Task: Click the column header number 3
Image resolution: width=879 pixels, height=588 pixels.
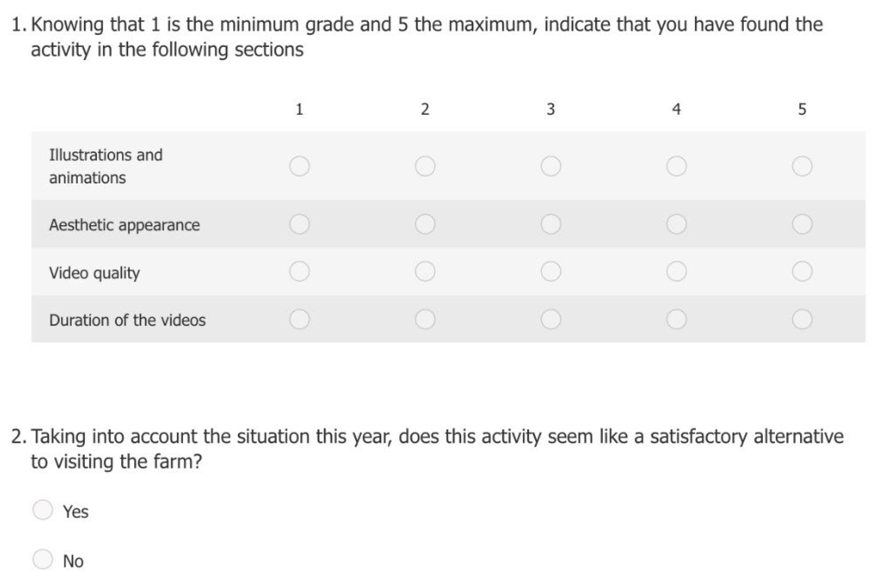Action: [x=550, y=109]
